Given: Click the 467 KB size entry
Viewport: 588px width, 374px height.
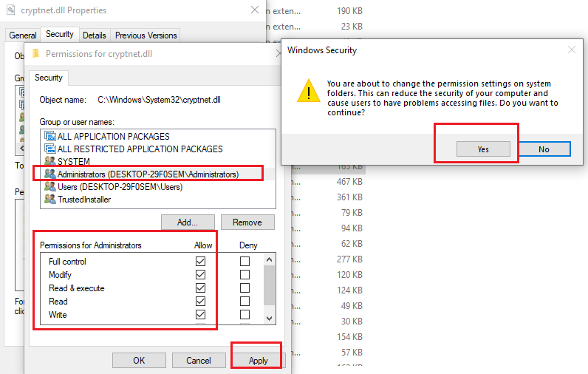Looking at the screenshot, I should pyautogui.click(x=349, y=182).
